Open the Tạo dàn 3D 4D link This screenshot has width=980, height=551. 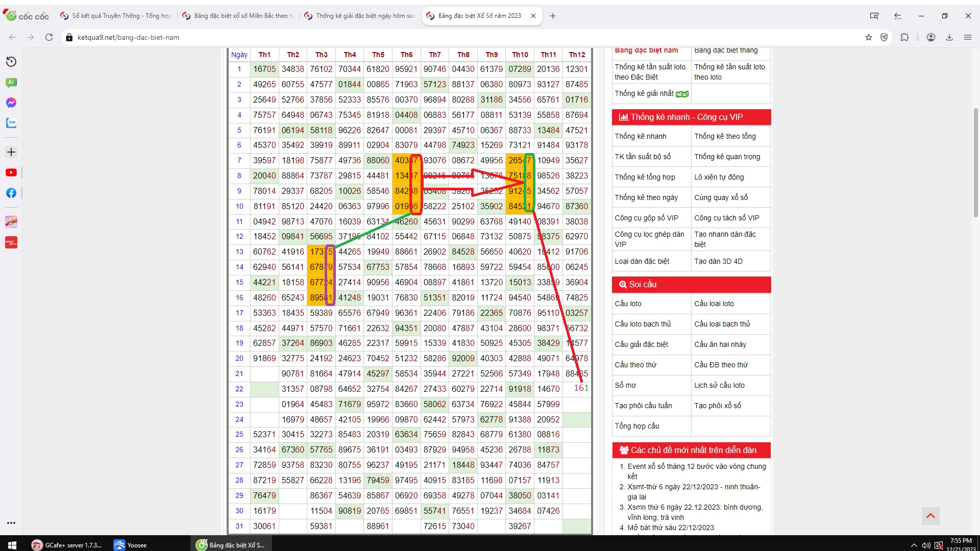718,261
